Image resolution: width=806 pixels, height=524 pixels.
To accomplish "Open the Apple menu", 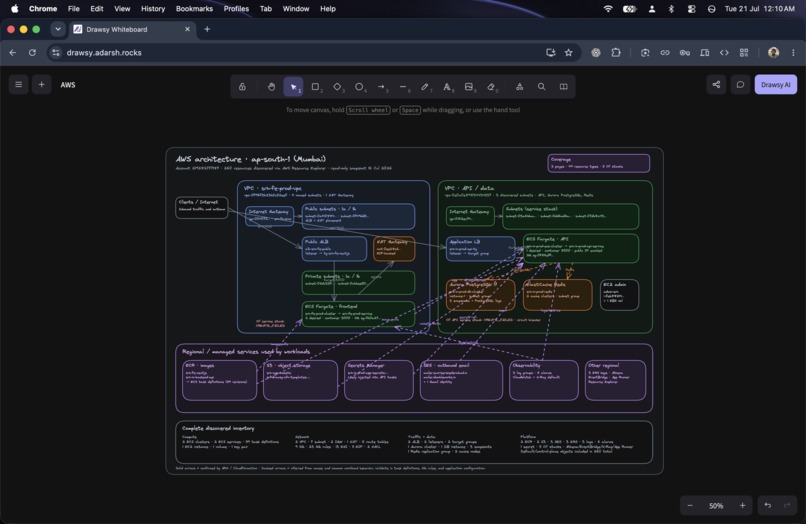I will pos(14,9).
